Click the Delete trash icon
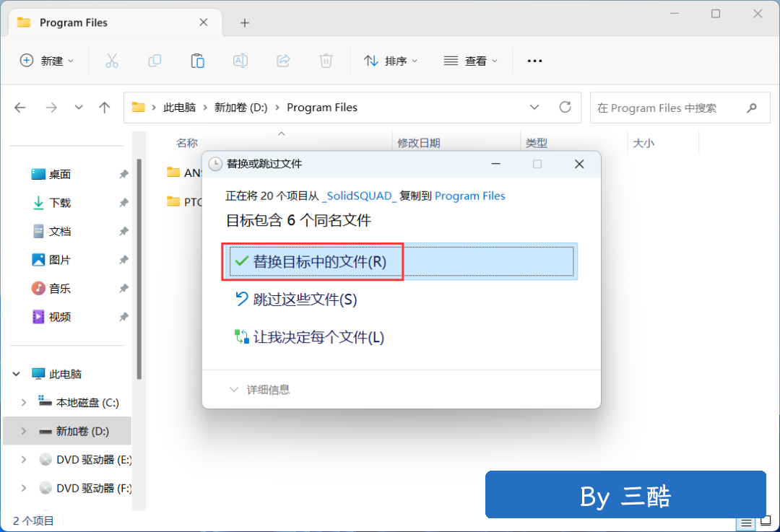 (x=326, y=61)
